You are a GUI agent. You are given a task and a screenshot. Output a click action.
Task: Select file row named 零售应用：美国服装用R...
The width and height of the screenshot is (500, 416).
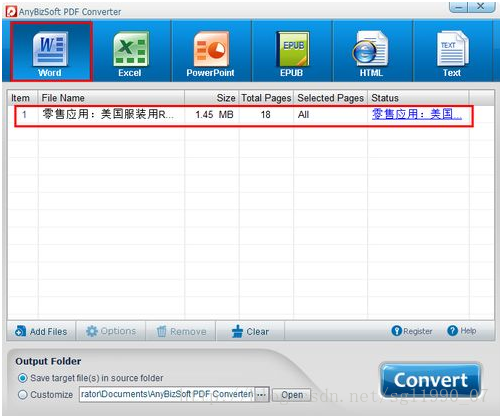click(243, 115)
